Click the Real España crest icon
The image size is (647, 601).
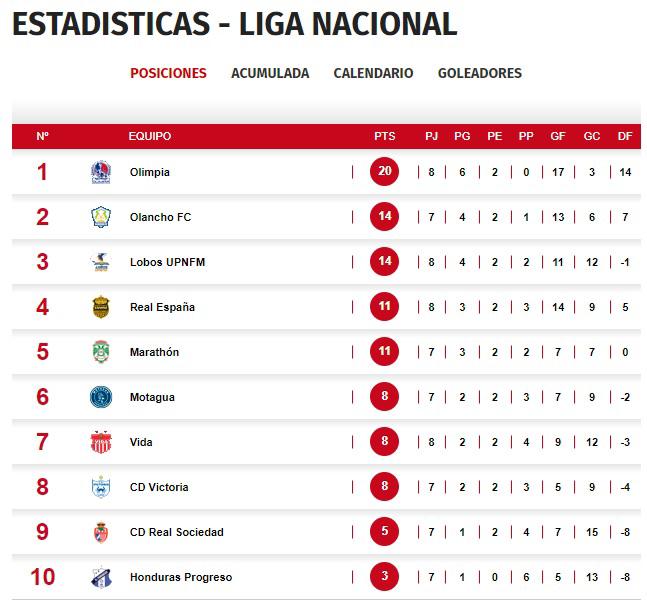coord(100,307)
